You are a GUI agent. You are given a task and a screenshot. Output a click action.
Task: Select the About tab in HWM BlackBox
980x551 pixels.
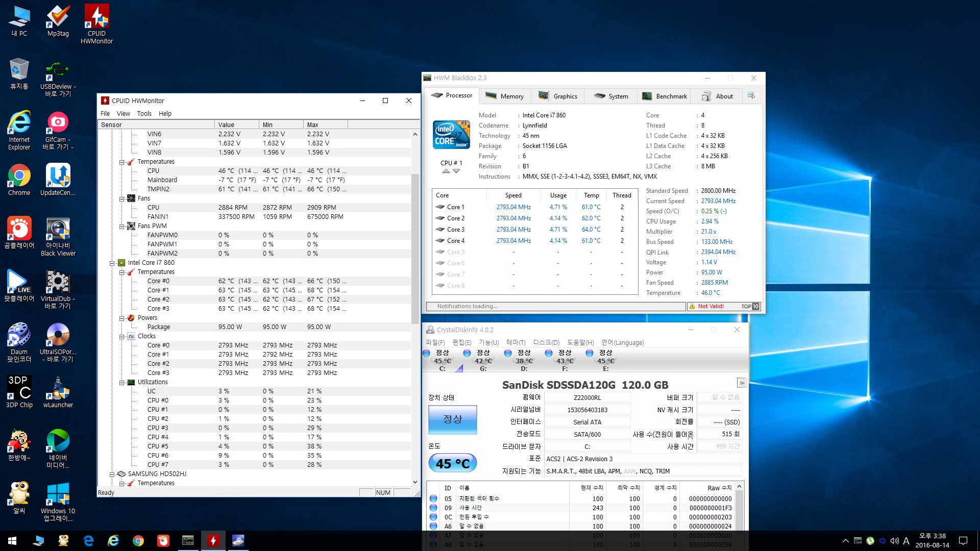(x=723, y=96)
